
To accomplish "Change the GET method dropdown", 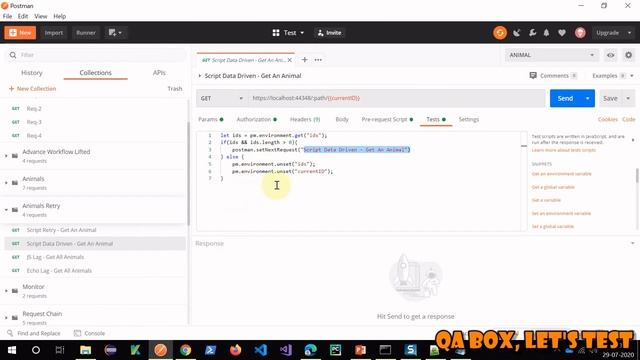I will click(221, 98).
